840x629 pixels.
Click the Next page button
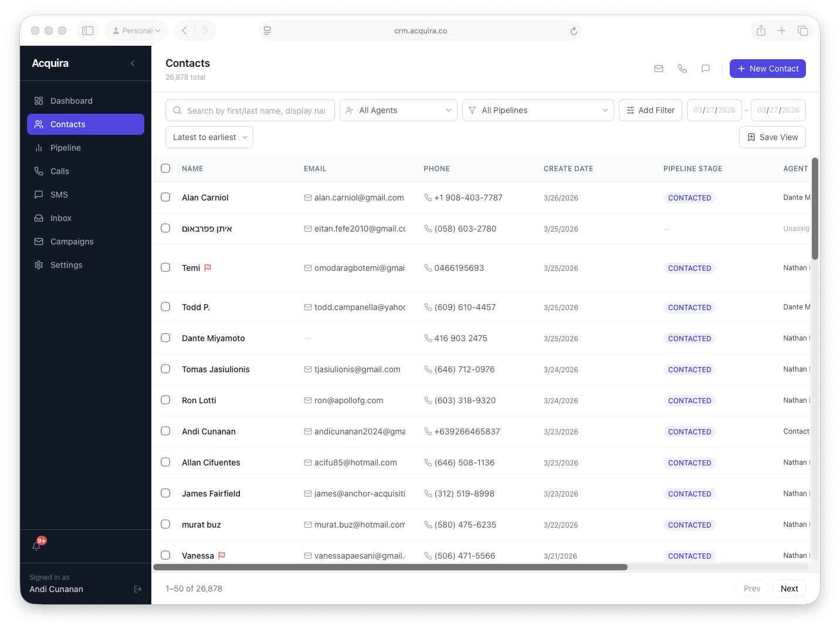click(789, 589)
